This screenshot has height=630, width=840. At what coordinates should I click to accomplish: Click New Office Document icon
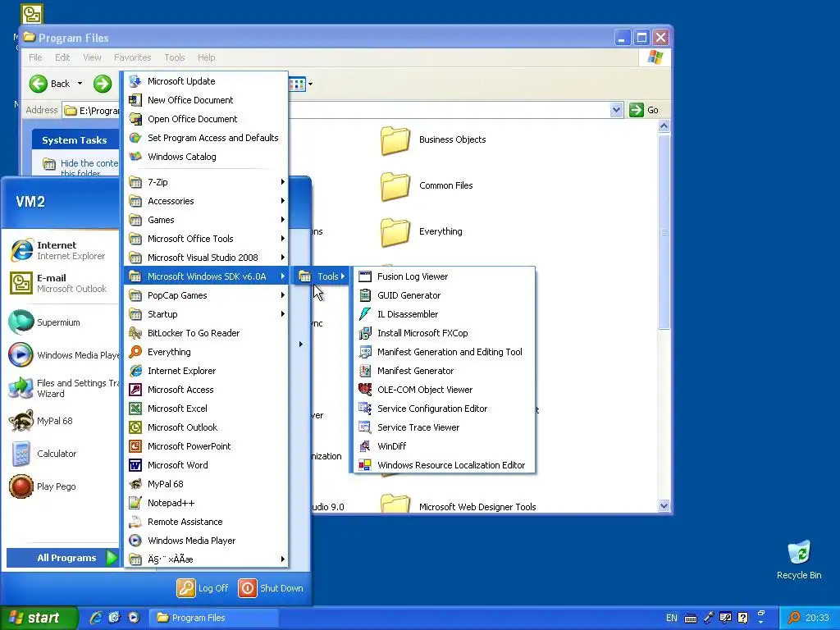pos(135,100)
